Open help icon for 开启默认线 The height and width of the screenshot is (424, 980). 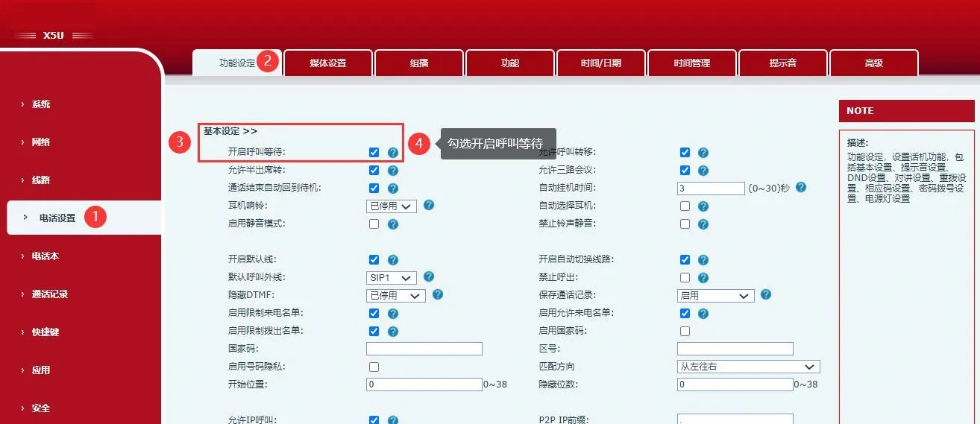(393, 260)
